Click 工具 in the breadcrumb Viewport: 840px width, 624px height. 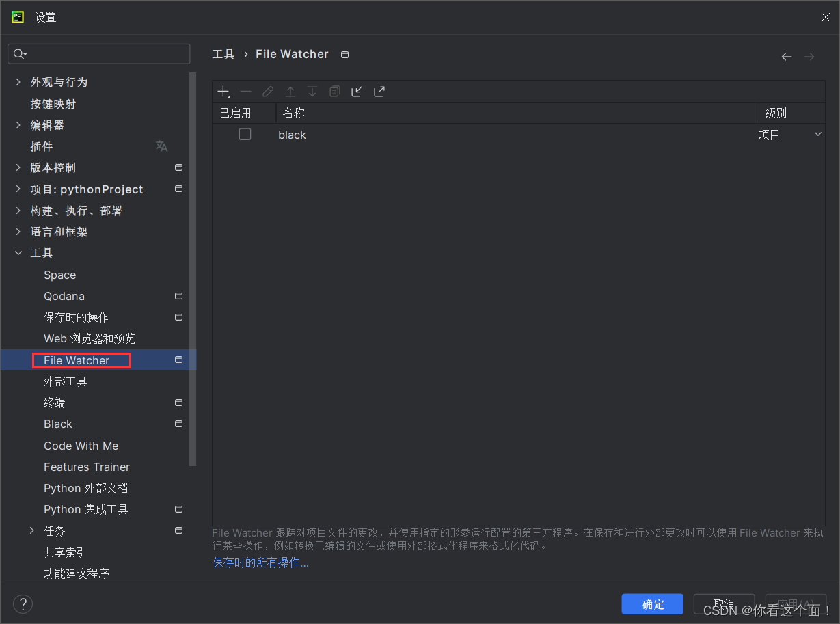223,54
